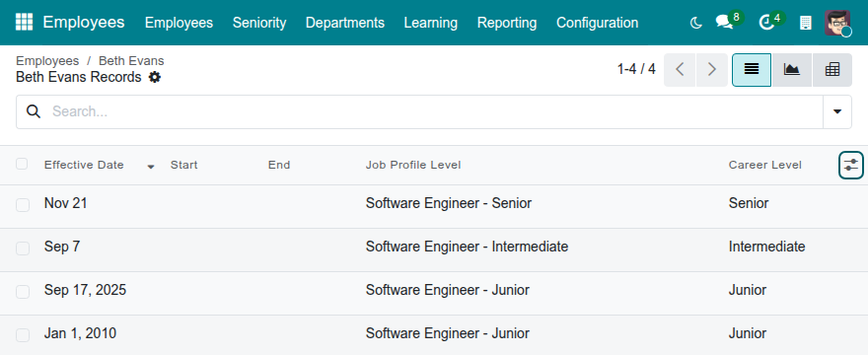Click Software Engineer - Junior in Sep 17 row
This screenshot has height=355, width=868.
[447, 290]
